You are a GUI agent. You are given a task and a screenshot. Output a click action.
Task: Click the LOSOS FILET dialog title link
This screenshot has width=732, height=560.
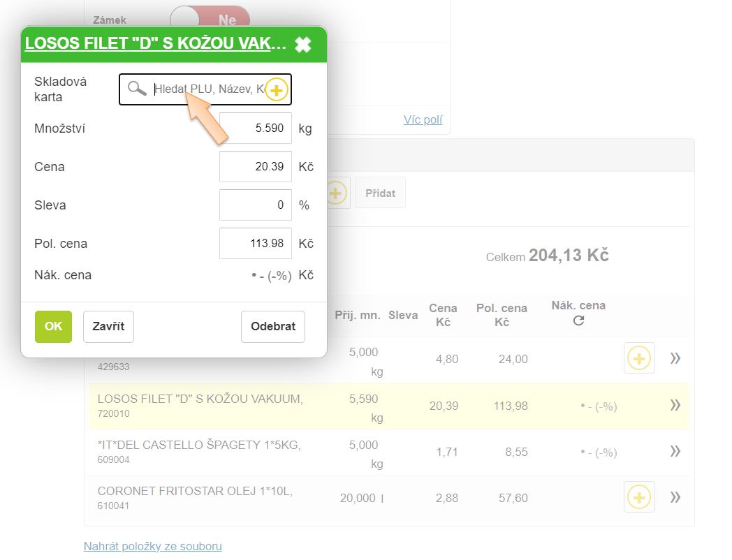pos(155,44)
